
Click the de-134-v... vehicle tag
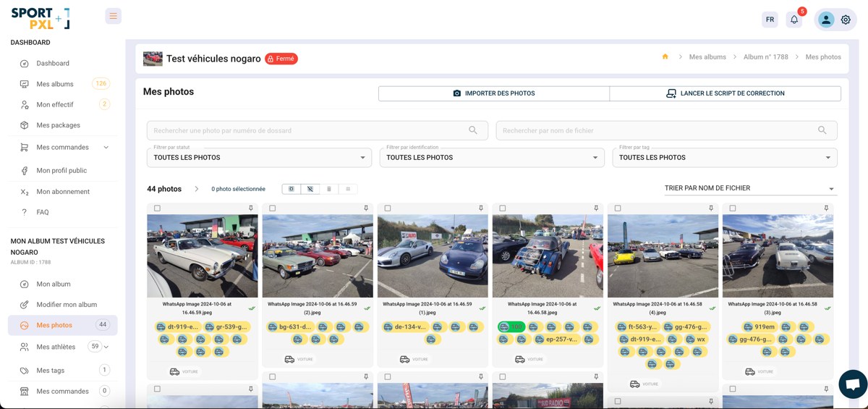pos(405,327)
